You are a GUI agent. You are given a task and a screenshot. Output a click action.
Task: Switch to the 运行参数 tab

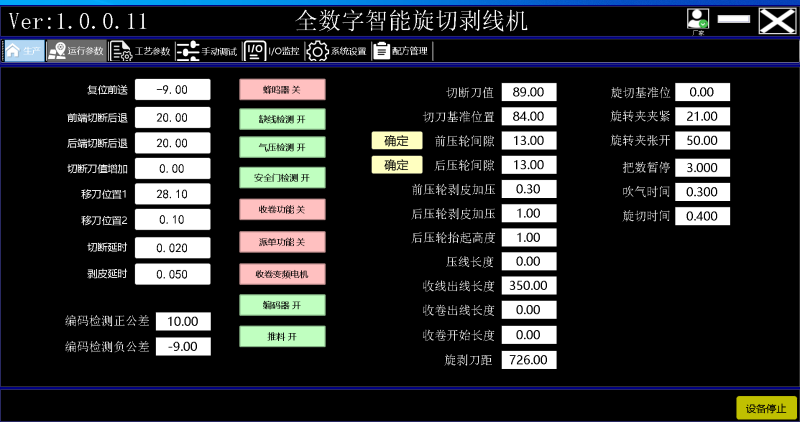click(77, 51)
